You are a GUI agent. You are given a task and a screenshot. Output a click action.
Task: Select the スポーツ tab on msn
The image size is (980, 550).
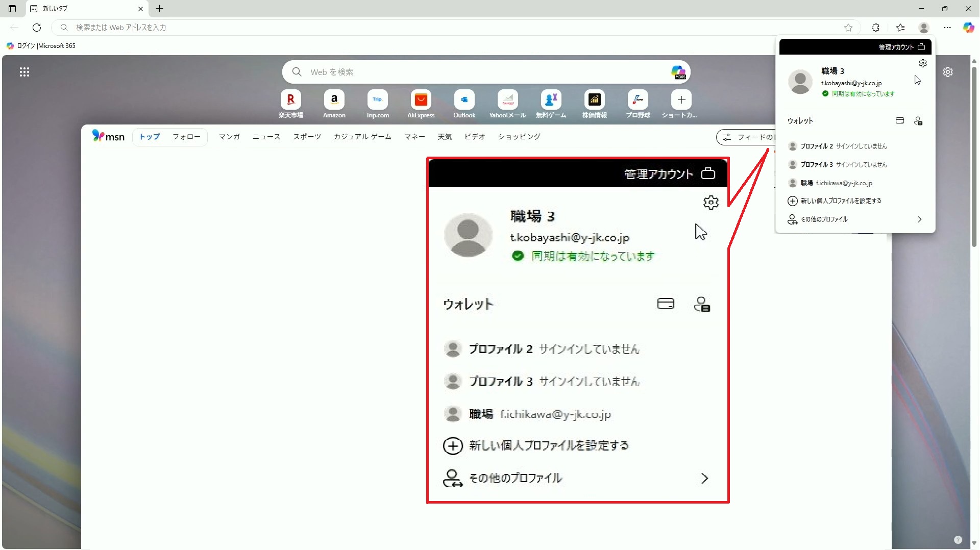pos(307,137)
